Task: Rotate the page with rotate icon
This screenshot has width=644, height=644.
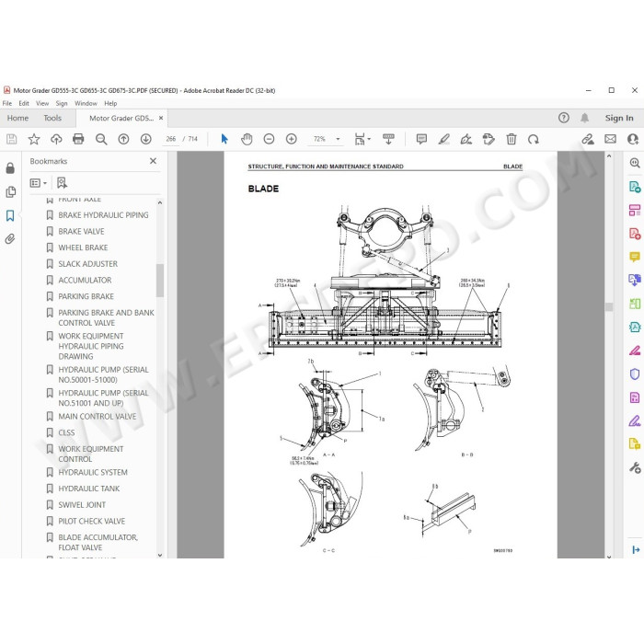Action: 533,139
